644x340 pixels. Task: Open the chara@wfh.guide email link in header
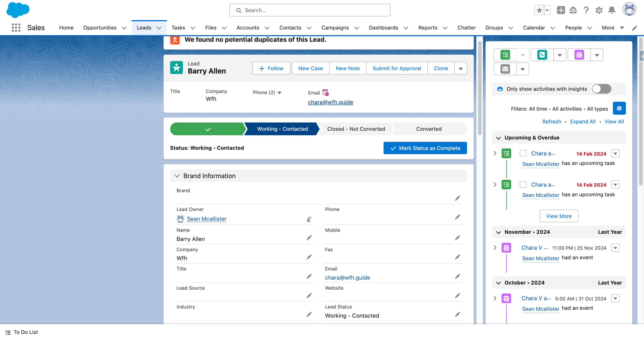pyautogui.click(x=330, y=102)
